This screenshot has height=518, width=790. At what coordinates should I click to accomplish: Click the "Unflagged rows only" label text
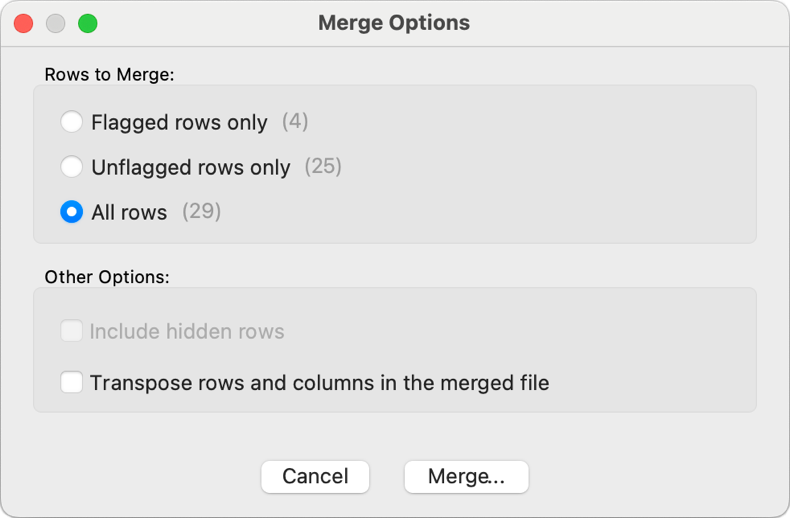pos(190,168)
